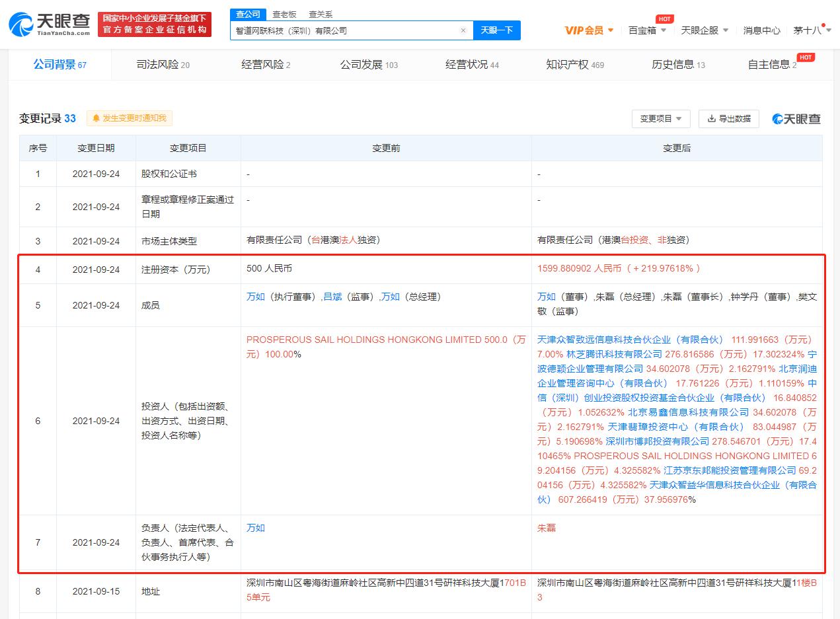The width and height of the screenshot is (840, 619).
Task: Click the export data download icon
Action: pos(712,119)
